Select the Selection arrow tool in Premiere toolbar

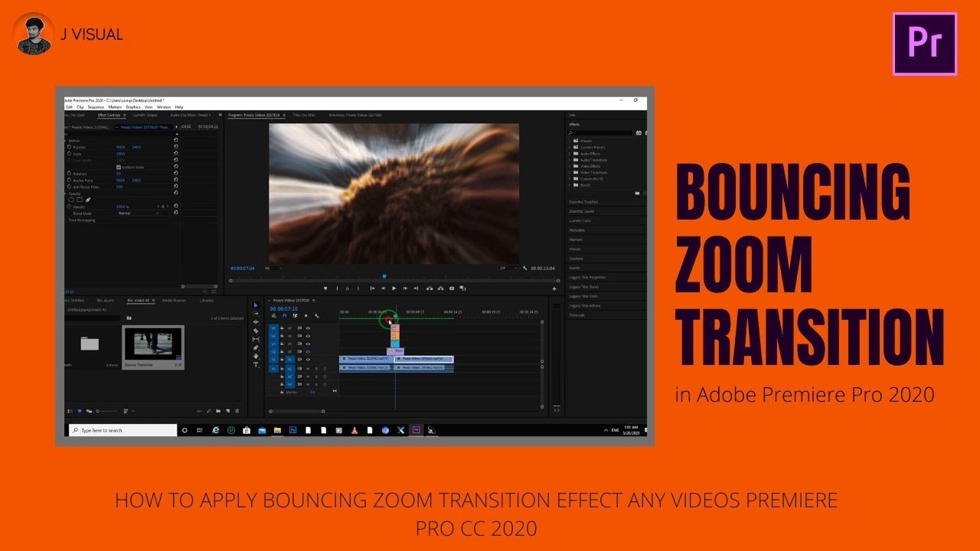tap(256, 305)
